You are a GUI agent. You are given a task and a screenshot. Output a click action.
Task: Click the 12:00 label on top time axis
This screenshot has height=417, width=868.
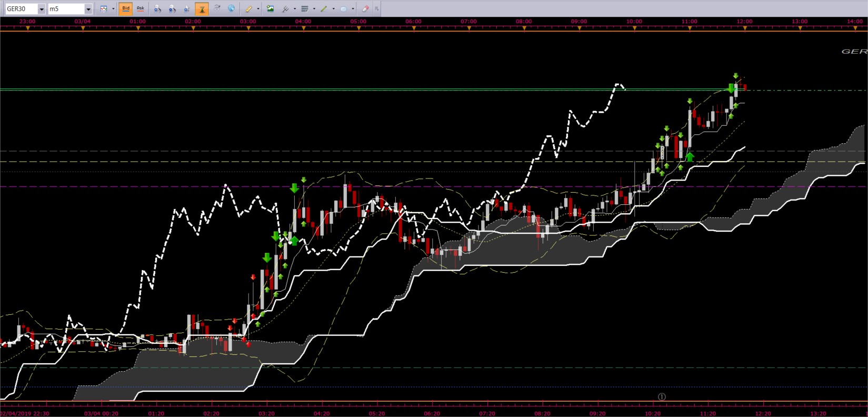pos(744,22)
